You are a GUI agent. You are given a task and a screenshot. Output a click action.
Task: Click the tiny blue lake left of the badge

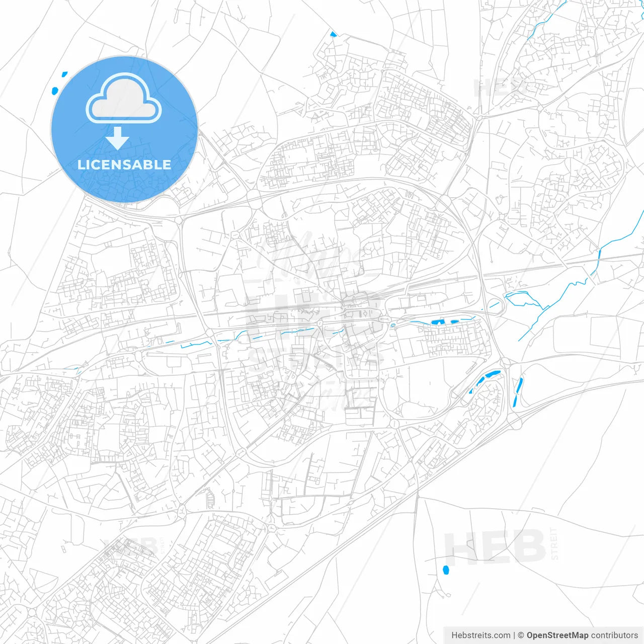[54, 91]
